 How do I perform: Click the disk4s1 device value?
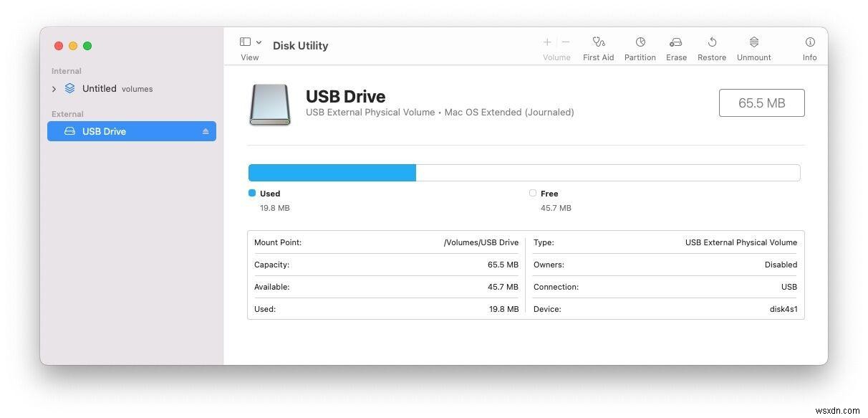(x=783, y=309)
